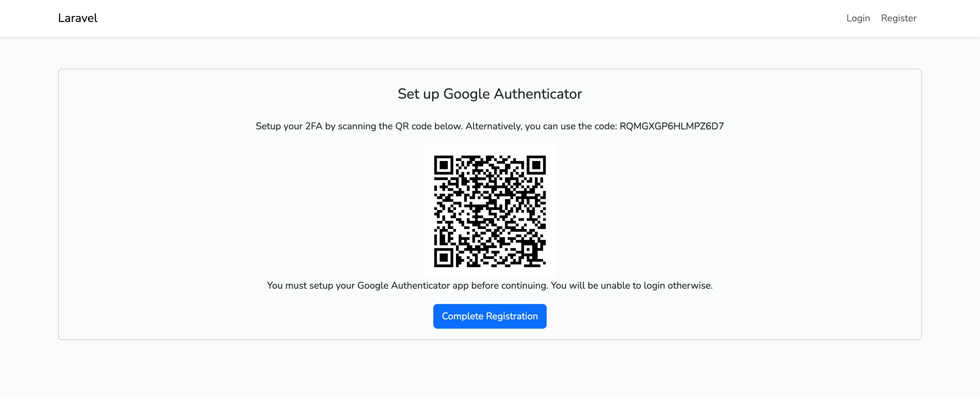This screenshot has height=397, width=980.
Task: Click the Google Authenticator setup icon
Action: (x=489, y=210)
